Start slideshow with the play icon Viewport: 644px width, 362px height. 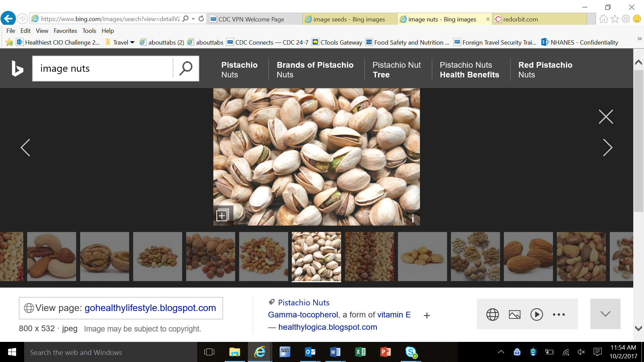[537, 314]
